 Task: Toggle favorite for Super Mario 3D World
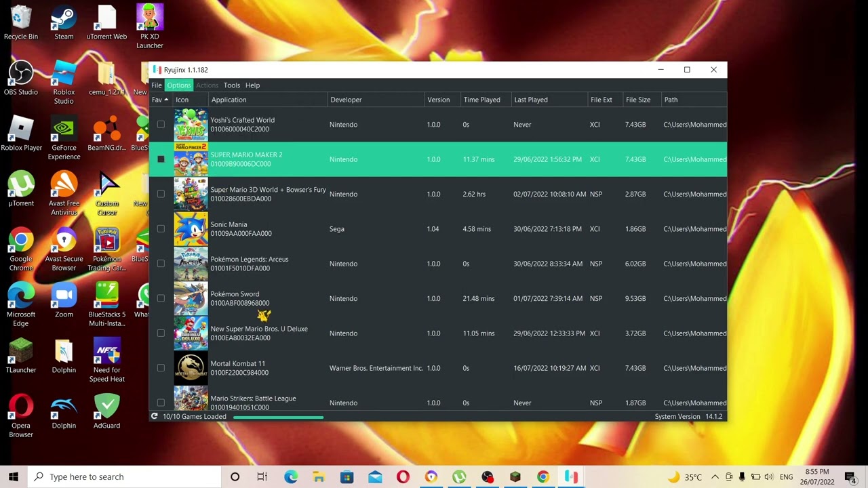point(161,194)
